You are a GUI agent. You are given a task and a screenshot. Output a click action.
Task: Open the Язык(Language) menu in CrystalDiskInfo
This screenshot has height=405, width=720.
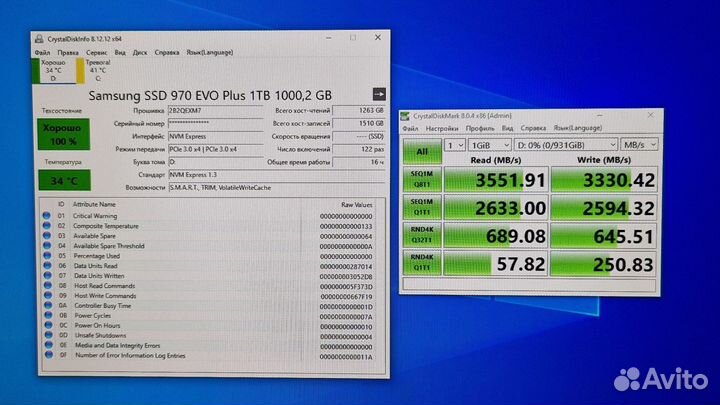click(x=209, y=52)
